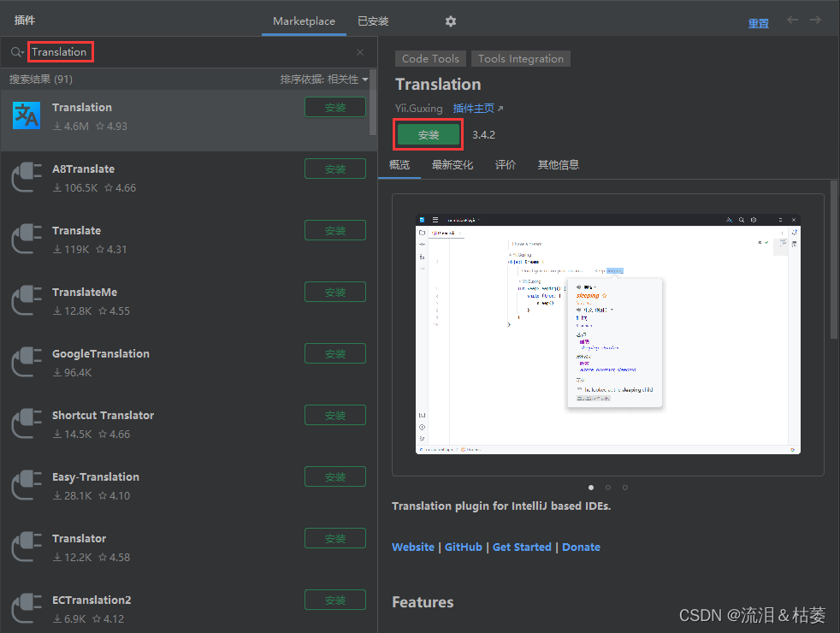Click the ECTranslation2 plugin icon
The image size is (840, 633).
coord(27,608)
